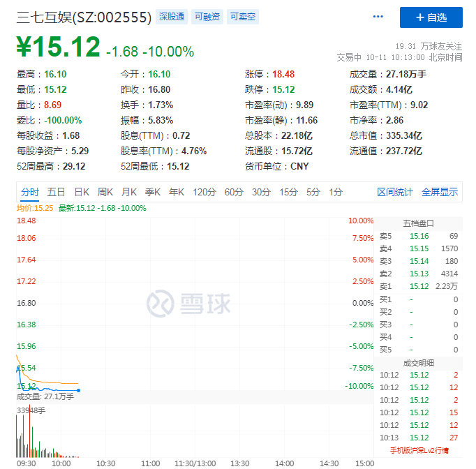
Task: Open the 日K candlestick tab
Action: tap(82, 192)
